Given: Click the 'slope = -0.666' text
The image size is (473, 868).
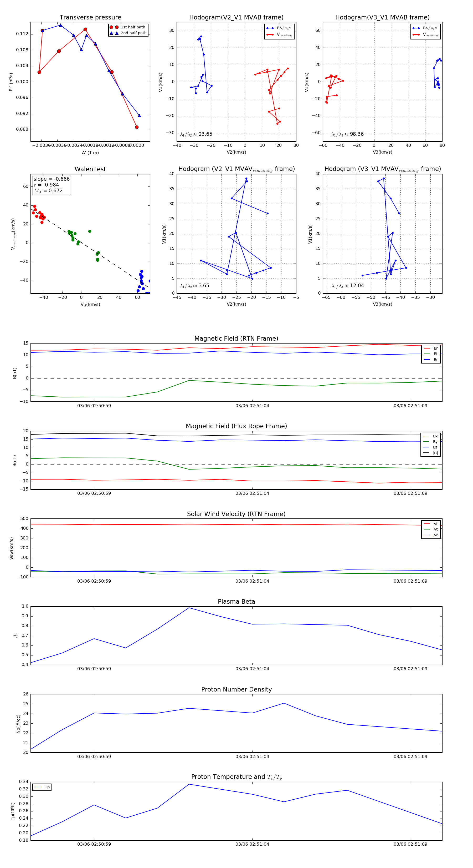Looking at the screenshot, I should point(52,179).
